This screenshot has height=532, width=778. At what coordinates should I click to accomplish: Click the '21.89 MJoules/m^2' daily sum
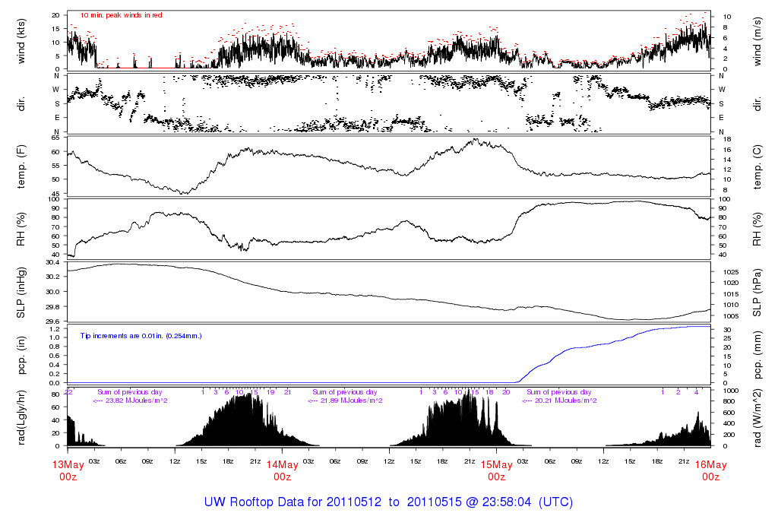click(351, 401)
